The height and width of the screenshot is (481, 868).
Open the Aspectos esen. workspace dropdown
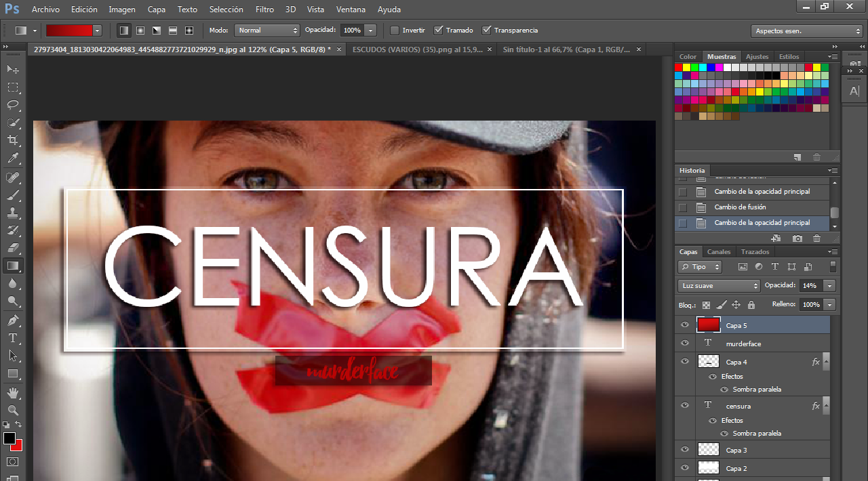806,31
